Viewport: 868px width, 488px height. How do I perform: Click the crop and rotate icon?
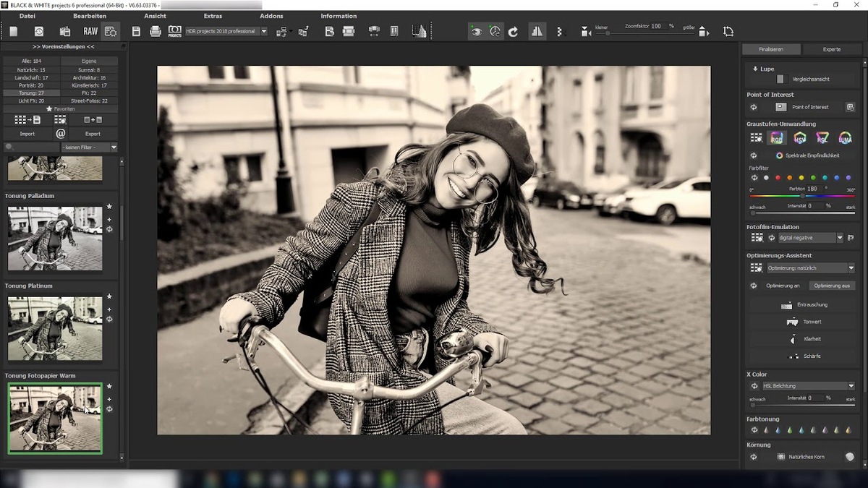[x=728, y=31]
